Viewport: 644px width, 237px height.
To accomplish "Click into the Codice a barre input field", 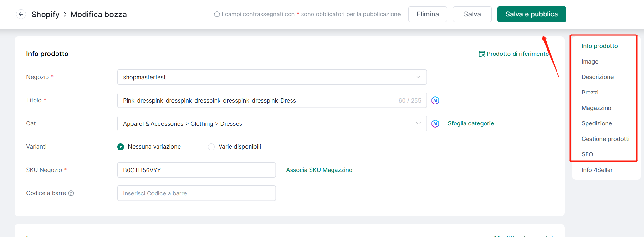I will point(196,193).
